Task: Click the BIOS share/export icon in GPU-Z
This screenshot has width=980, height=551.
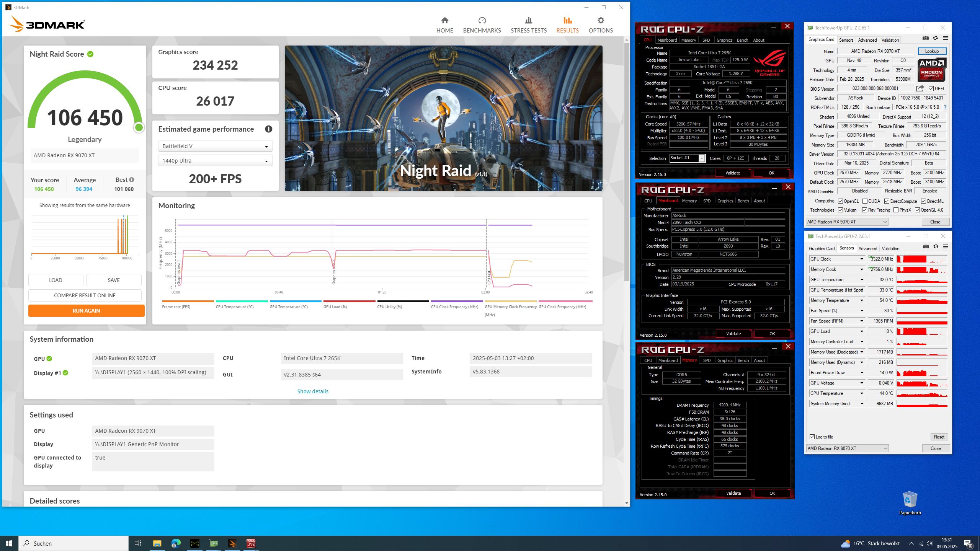Action: [920, 88]
